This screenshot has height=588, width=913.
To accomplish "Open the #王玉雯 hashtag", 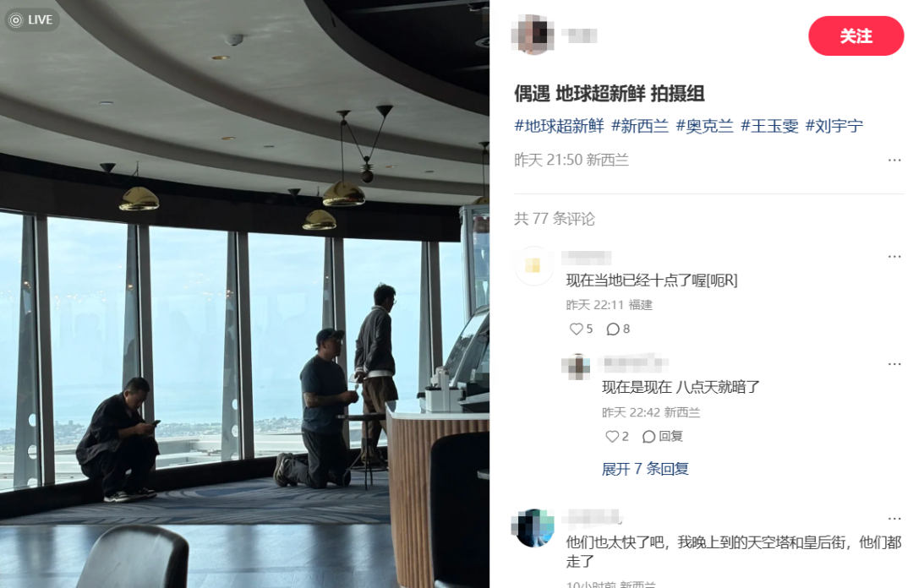I will coord(769,126).
